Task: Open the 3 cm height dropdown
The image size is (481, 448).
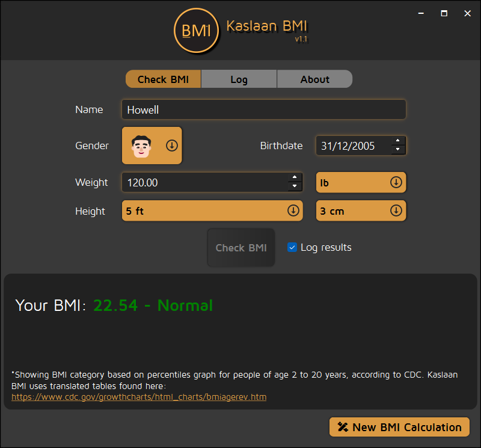Action: pyautogui.click(x=361, y=211)
